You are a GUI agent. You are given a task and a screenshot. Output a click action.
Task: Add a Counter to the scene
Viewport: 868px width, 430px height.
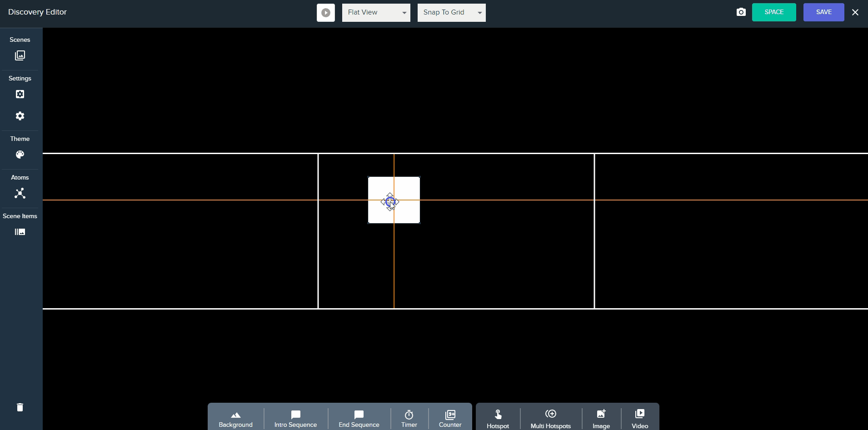(450, 419)
